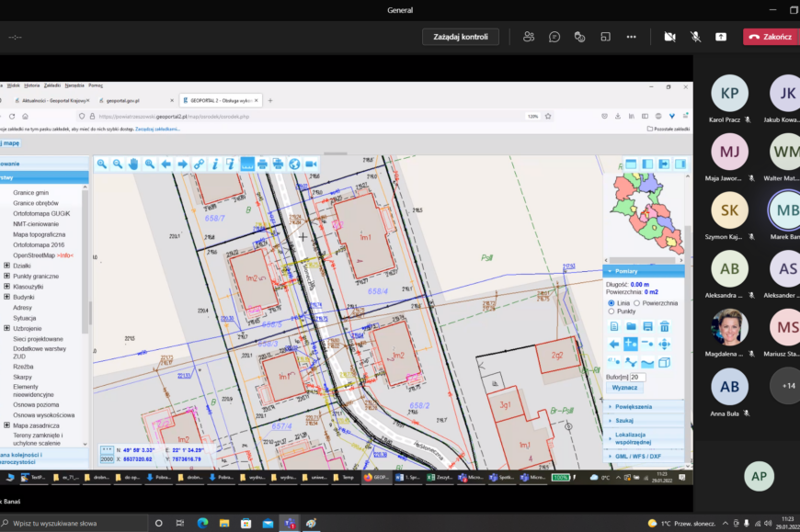Select the Linia radio button

[611, 303]
